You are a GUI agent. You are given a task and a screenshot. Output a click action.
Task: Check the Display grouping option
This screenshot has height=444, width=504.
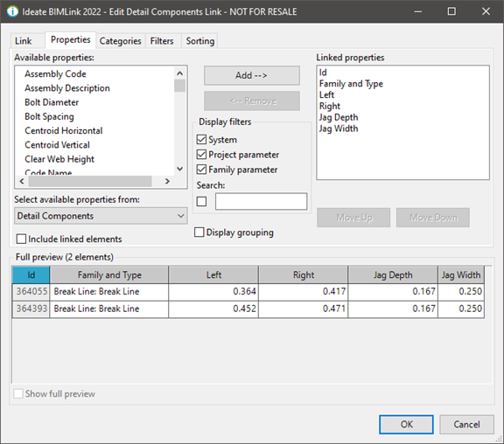(x=199, y=232)
